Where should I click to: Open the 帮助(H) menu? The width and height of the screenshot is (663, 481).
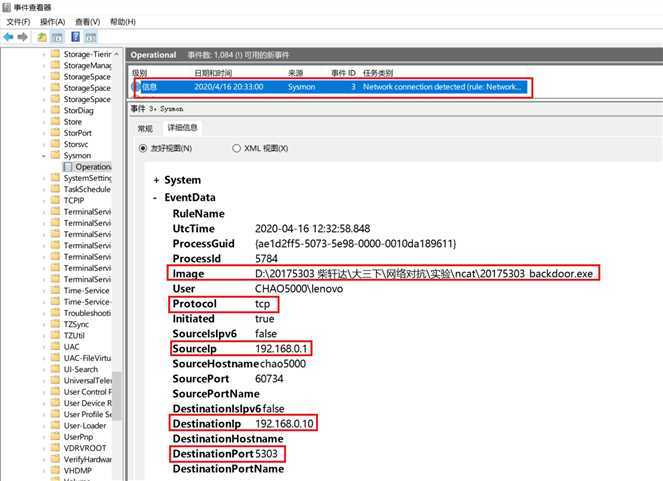[123, 22]
